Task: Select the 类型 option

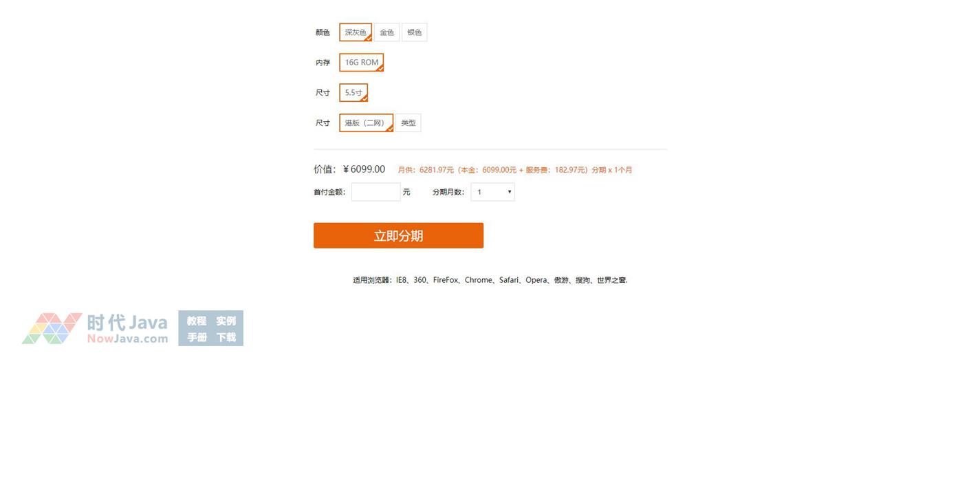Action: pyautogui.click(x=408, y=123)
